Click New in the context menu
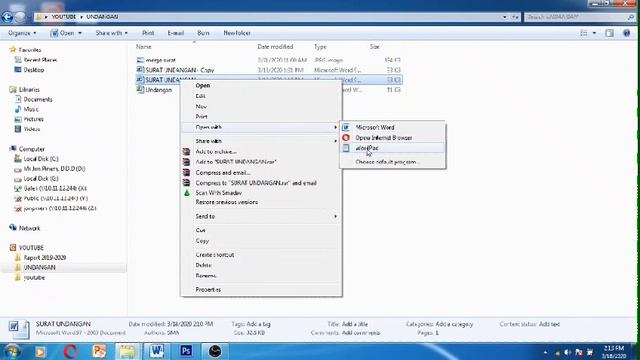Screen dimensions: 640x360 coord(261,106)
